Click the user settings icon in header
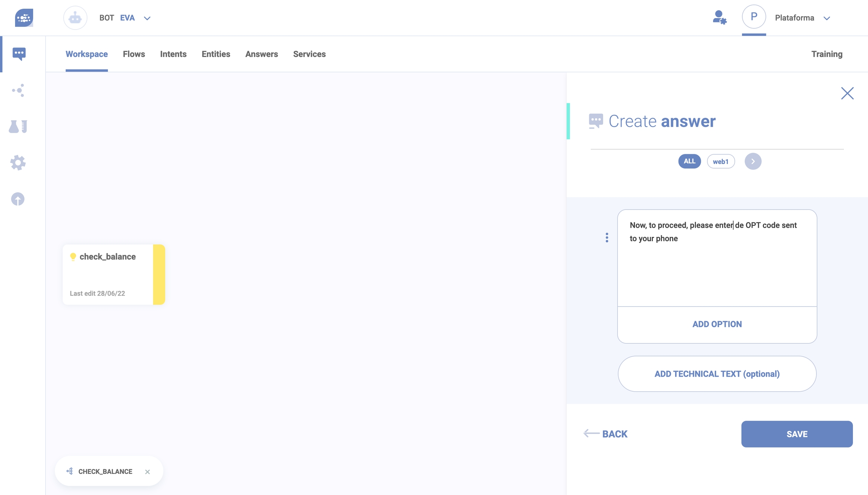The height and width of the screenshot is (495, 868). [719, 18]
